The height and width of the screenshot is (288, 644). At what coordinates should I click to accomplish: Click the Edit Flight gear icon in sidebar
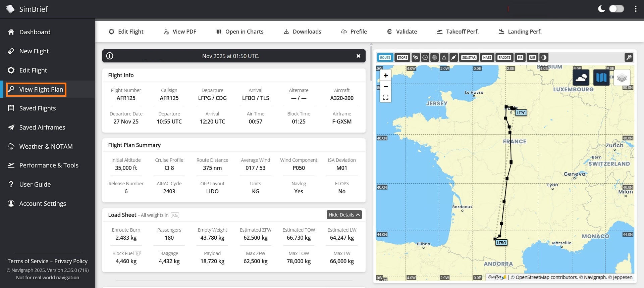[x=11, y=70]
